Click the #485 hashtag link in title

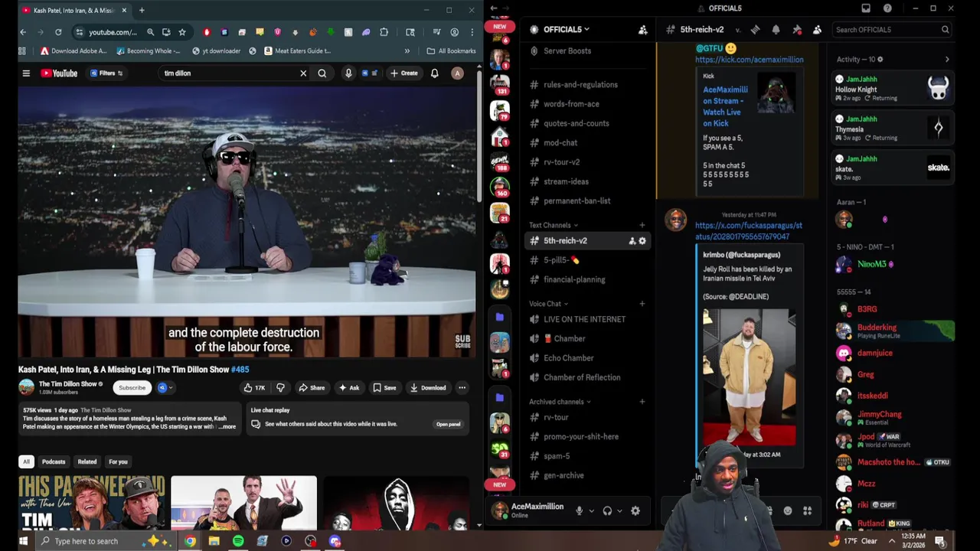pyautogui.click(x=240, y=370)
